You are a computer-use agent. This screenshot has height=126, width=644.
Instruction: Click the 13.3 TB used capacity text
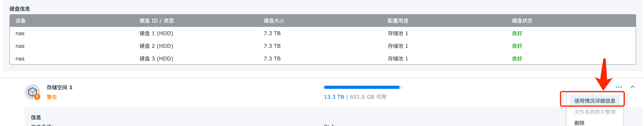click(x=334, y=97)
